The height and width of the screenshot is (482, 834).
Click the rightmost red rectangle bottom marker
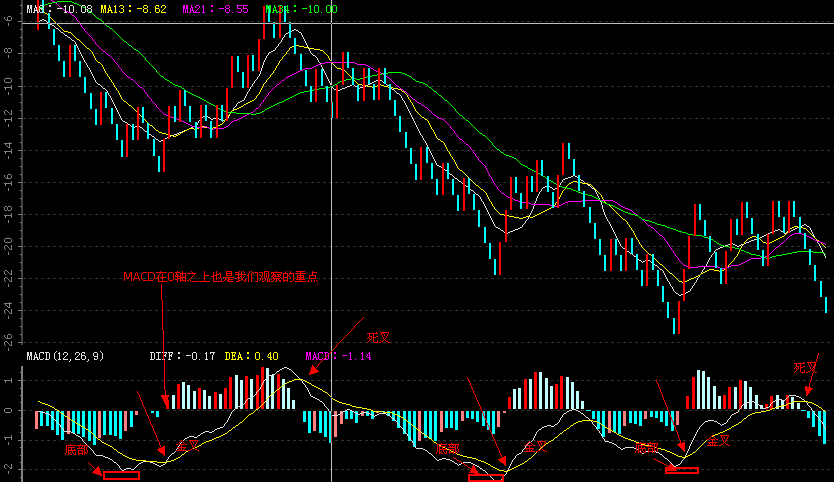click(681, 469)
